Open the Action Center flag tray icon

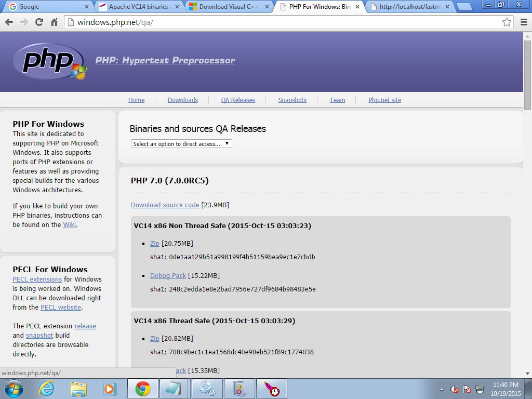(x=467, y=389)
